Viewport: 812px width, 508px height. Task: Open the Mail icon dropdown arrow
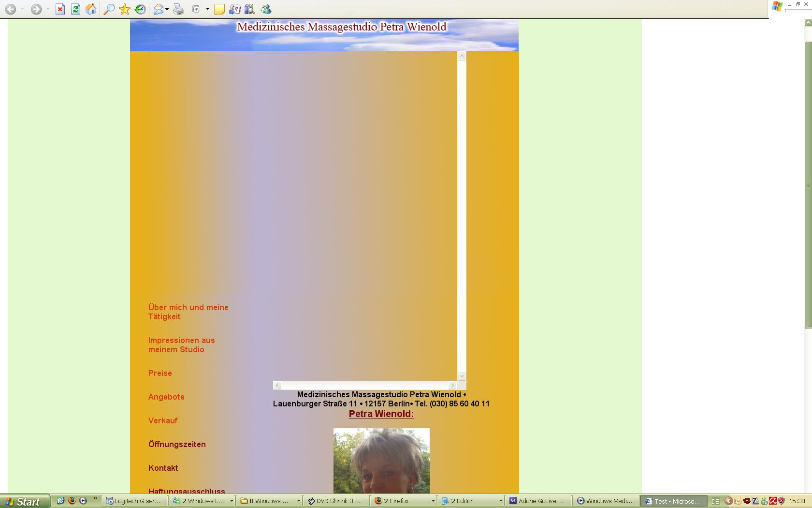pos(167,9)
